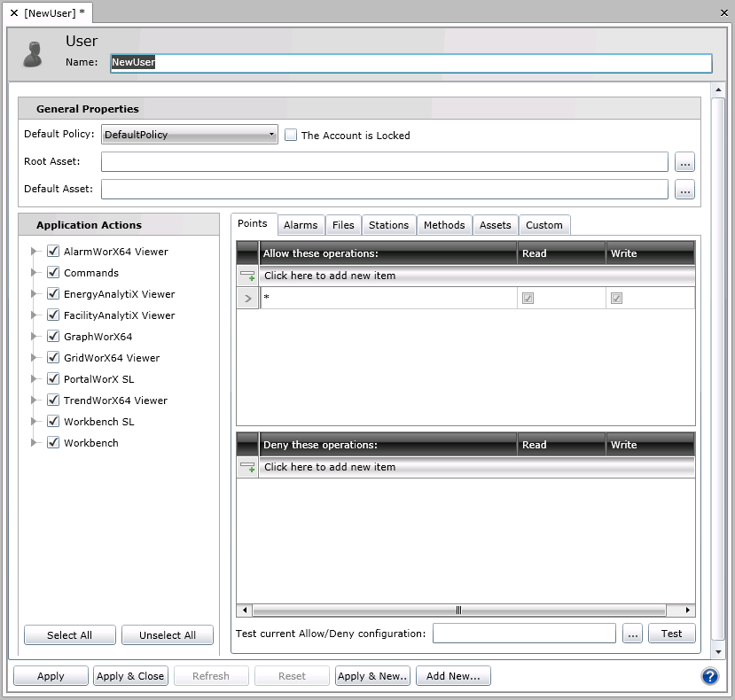Click the Unselect All button
Image resolution: width=735 pixels, height=700 pixels.
point(167,635)
